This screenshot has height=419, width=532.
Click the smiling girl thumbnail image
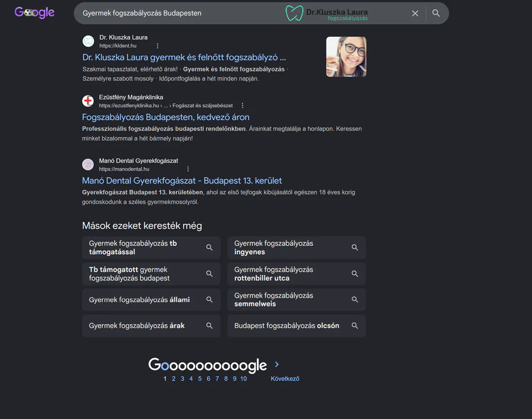346,57
